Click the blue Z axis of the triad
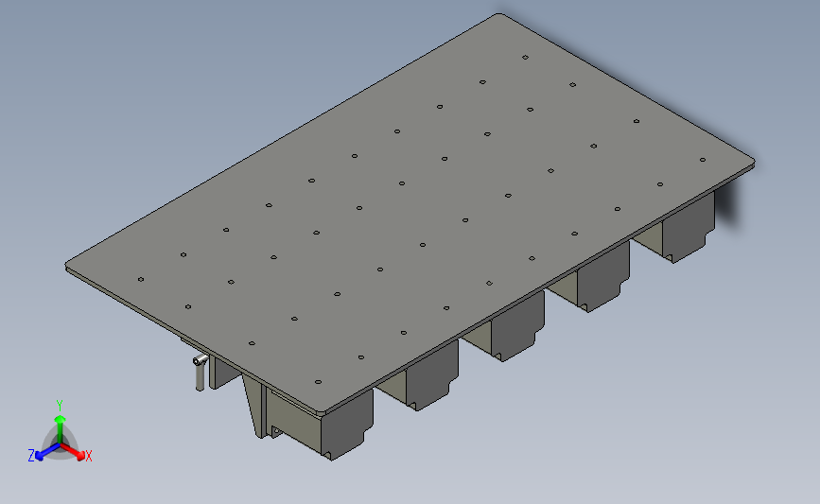 pos(47,452)
